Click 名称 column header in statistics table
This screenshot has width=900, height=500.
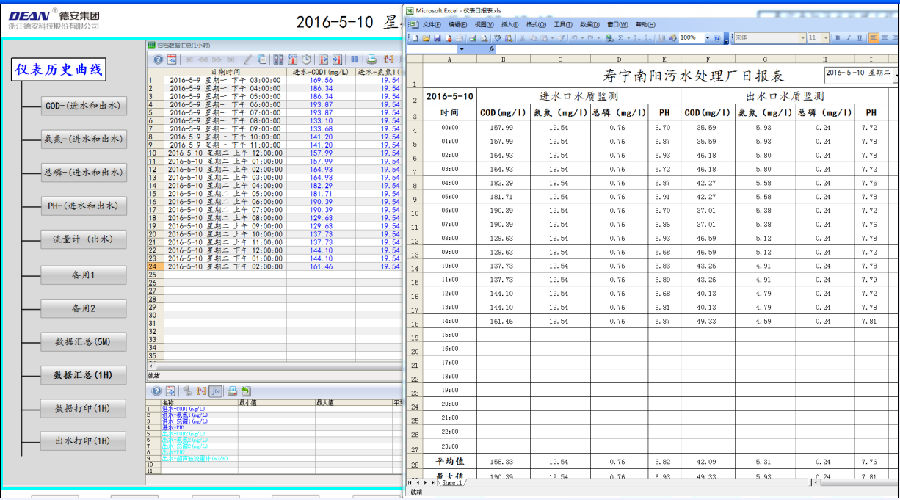point(200,403)
